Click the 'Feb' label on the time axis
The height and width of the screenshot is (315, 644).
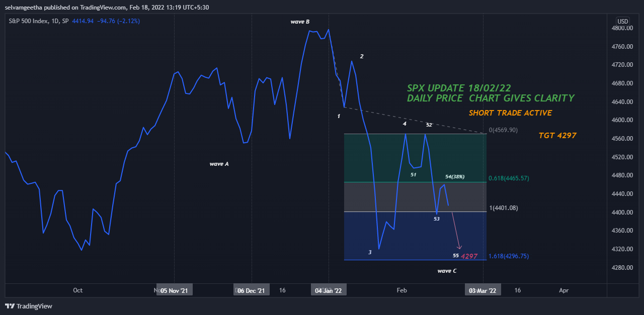(401, 290)
